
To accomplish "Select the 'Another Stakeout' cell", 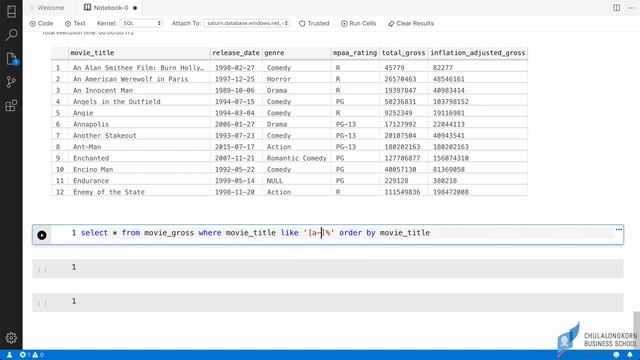I will [x=139, y=136].
